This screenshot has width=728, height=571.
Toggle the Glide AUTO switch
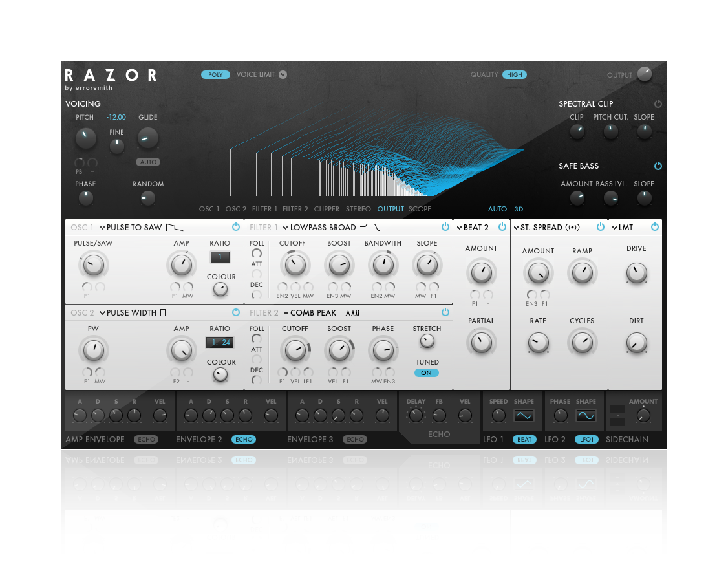148,162
